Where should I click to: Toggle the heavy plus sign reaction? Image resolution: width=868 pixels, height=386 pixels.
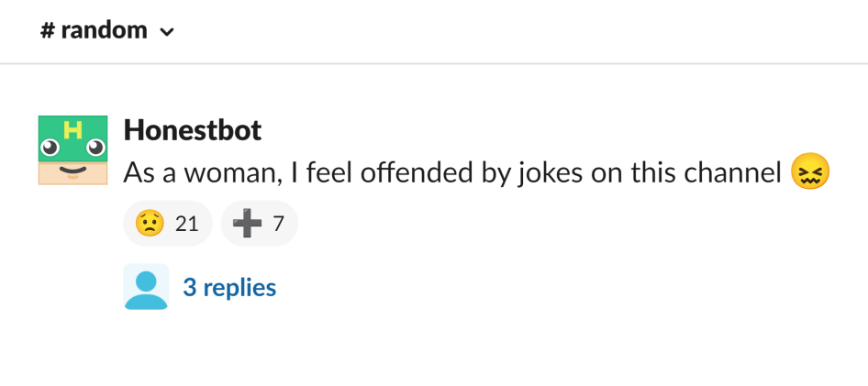point(259,224)
